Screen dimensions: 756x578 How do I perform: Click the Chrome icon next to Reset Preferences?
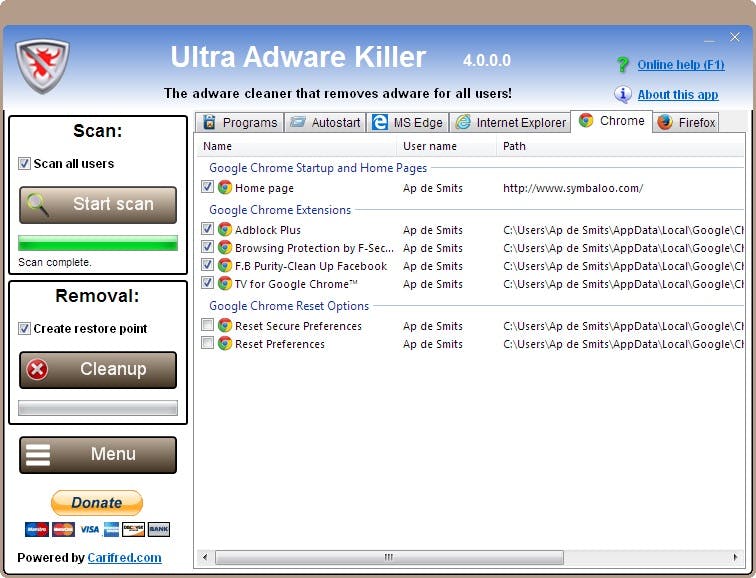click(225, 343)
